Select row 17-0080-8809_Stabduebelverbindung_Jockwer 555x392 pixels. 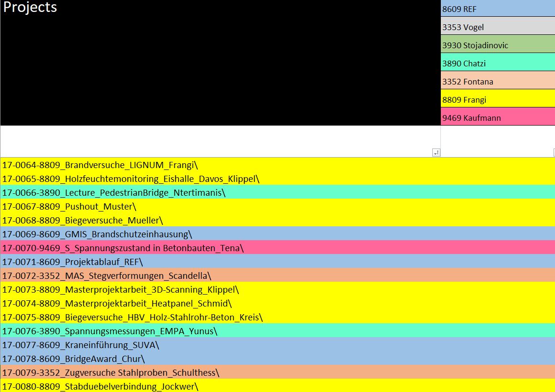click(x=277, y=385)
